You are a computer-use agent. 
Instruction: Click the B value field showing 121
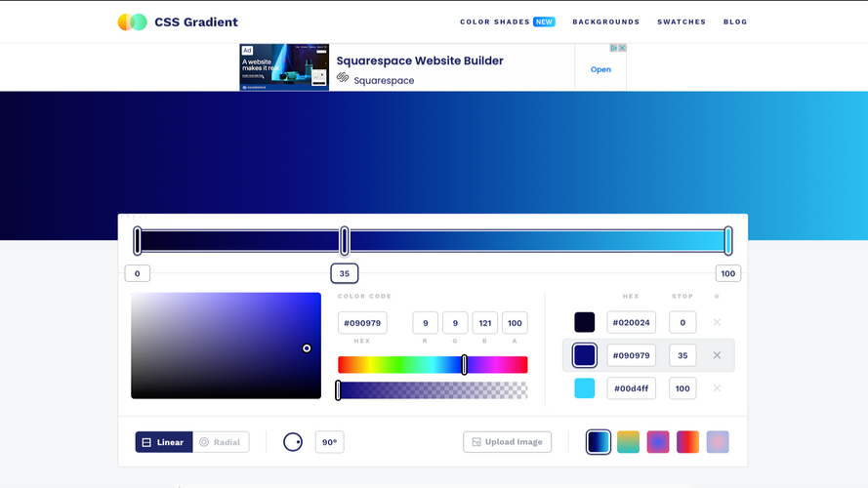485,323
